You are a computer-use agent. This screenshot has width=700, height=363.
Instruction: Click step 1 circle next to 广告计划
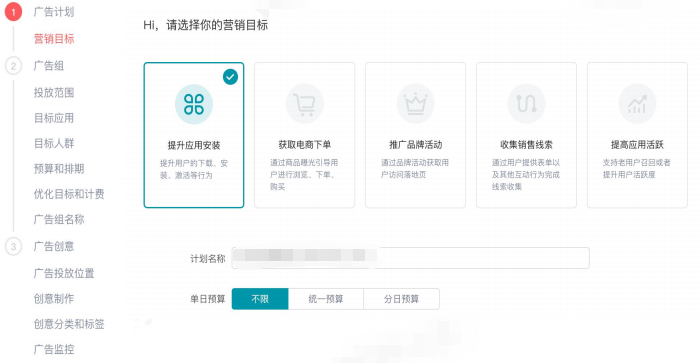click(13, 12)
